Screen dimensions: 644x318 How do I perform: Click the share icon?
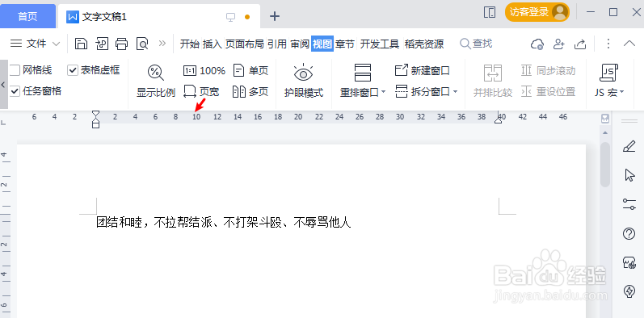pos(580,44)
